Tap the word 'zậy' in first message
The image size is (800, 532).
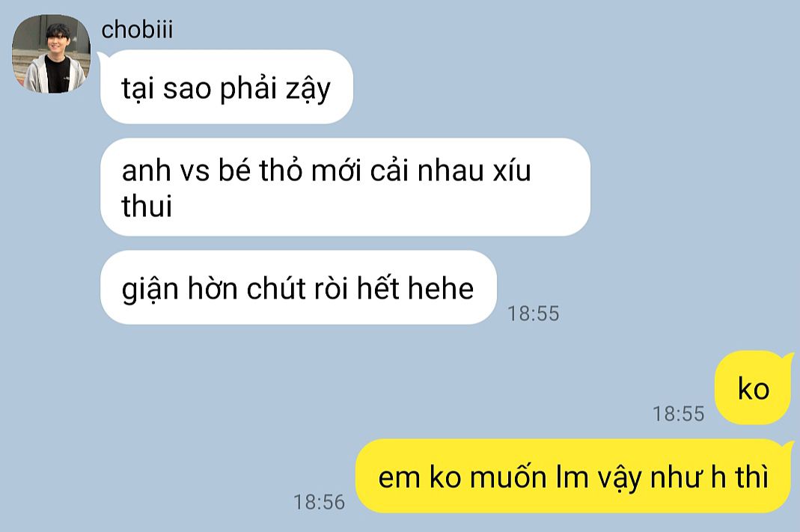click(308, 89)
